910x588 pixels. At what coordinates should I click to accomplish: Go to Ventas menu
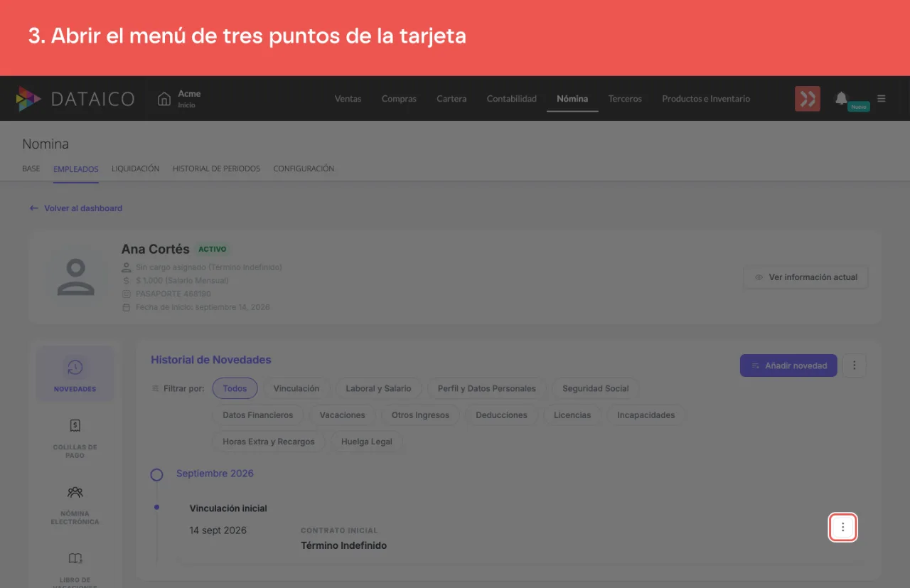coord(348,99)
